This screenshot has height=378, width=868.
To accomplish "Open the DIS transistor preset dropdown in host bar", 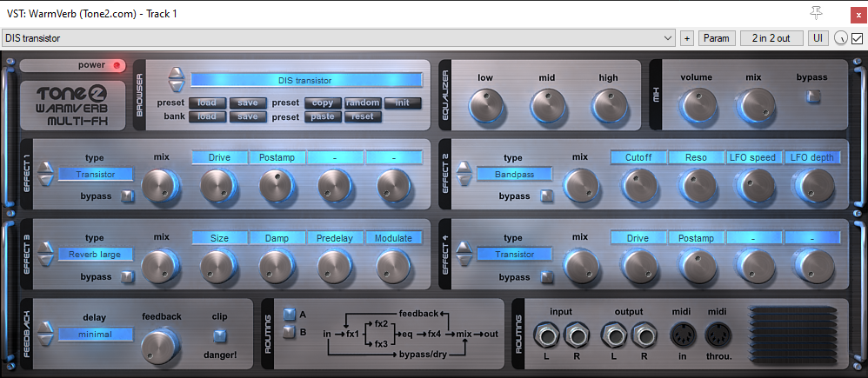I will [339, 38].
